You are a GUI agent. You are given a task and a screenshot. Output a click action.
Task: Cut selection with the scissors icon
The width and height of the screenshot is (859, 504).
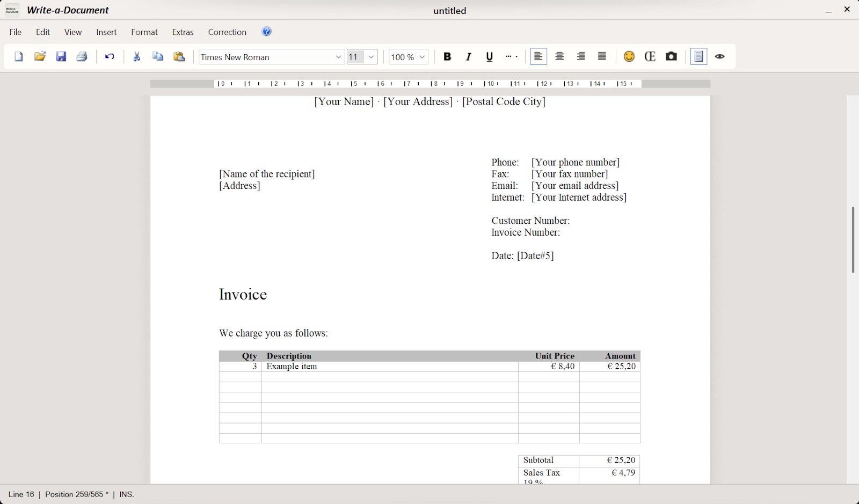click(137, 56)
